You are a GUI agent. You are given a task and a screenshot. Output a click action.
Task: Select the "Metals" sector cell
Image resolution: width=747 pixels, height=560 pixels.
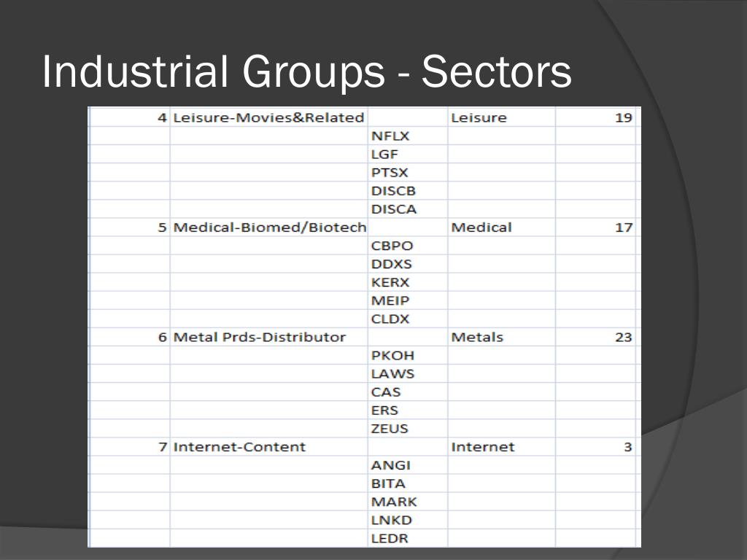[x=502, y=337]
